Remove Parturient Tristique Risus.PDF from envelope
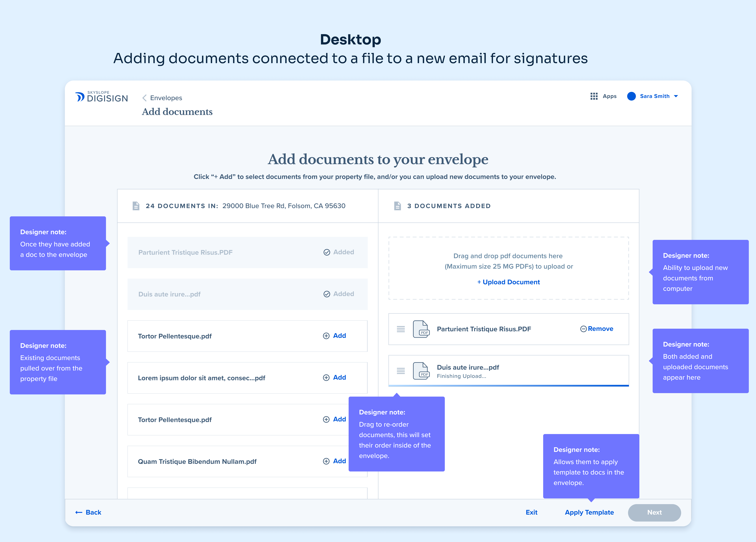 tap(597, 329)
